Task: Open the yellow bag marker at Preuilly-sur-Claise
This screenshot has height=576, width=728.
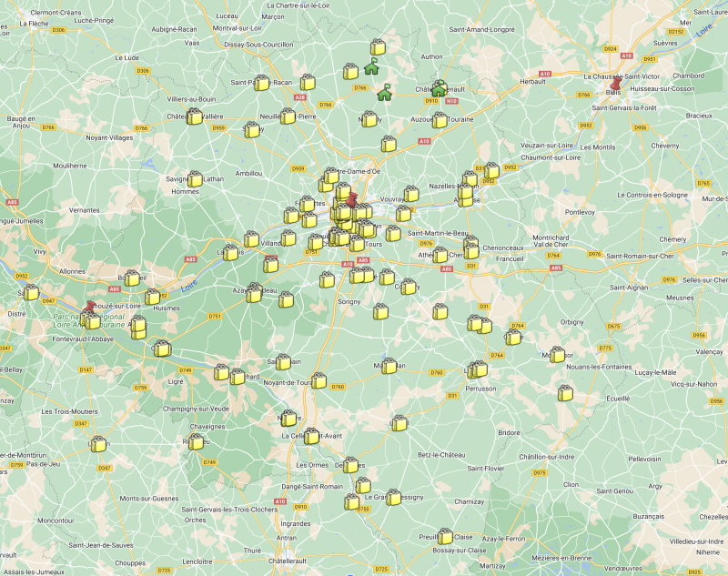Action: click(445, 537)
